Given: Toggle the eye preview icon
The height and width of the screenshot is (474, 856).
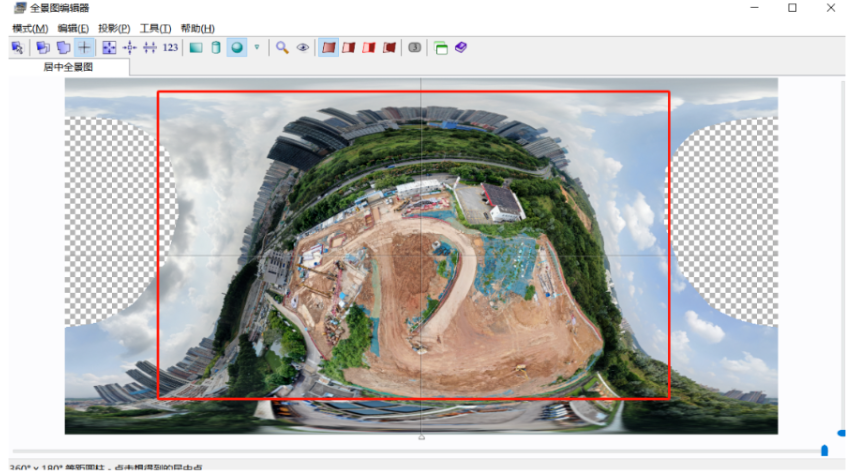Looking at the screenshot, I should [x=302, y=48].
